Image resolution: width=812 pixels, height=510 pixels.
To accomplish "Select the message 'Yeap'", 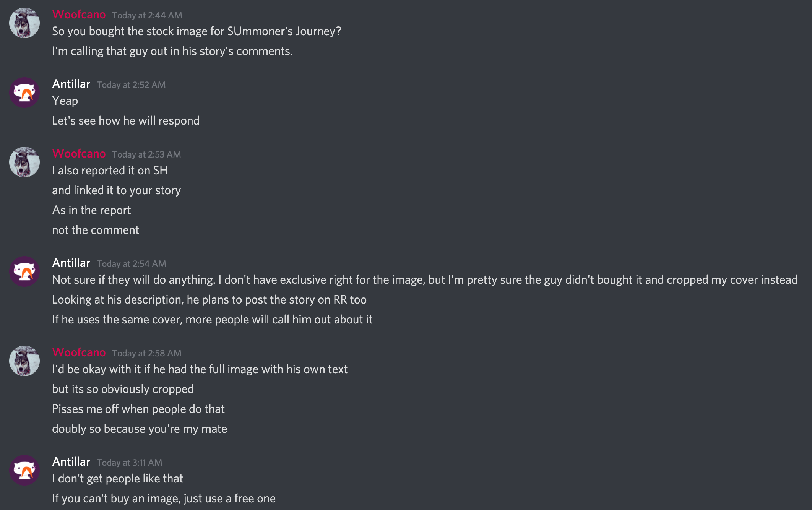I will click(65, 101).
